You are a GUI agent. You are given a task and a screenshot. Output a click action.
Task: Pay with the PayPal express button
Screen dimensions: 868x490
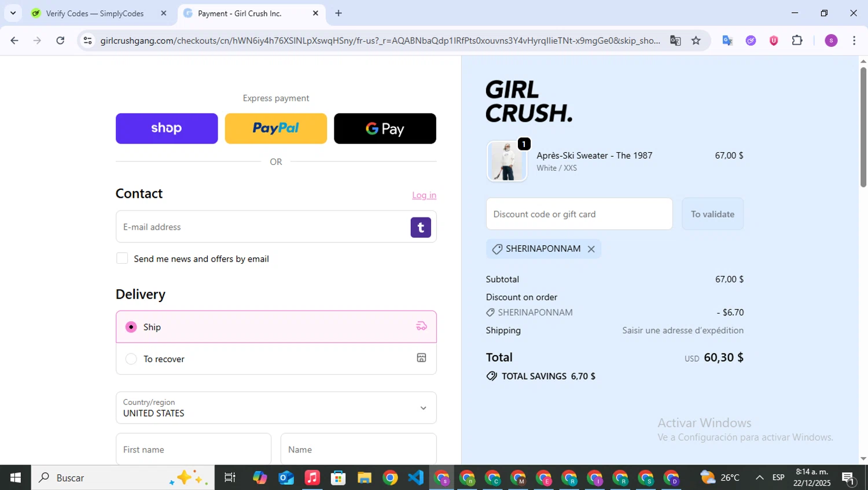click(x=276, y=128)
